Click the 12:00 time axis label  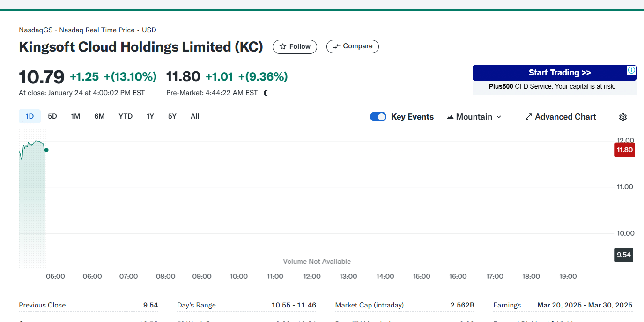pos(311,277)
